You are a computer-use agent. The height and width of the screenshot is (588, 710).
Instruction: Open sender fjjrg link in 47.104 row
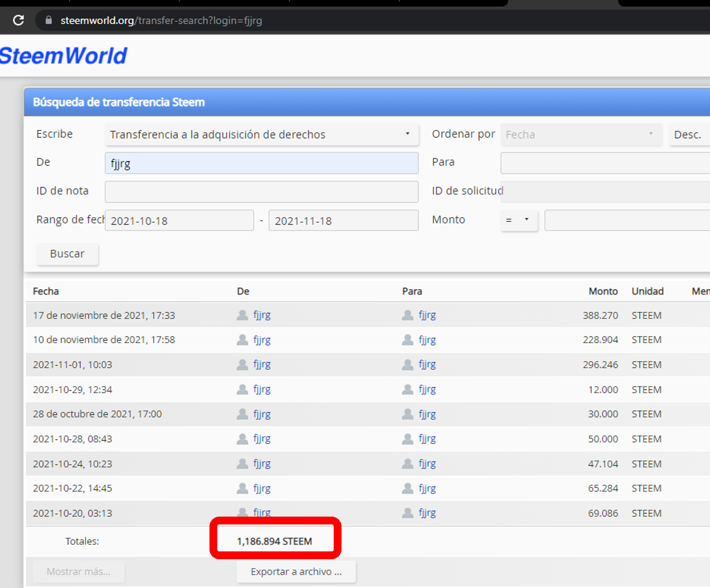click(x=262, y=464)
